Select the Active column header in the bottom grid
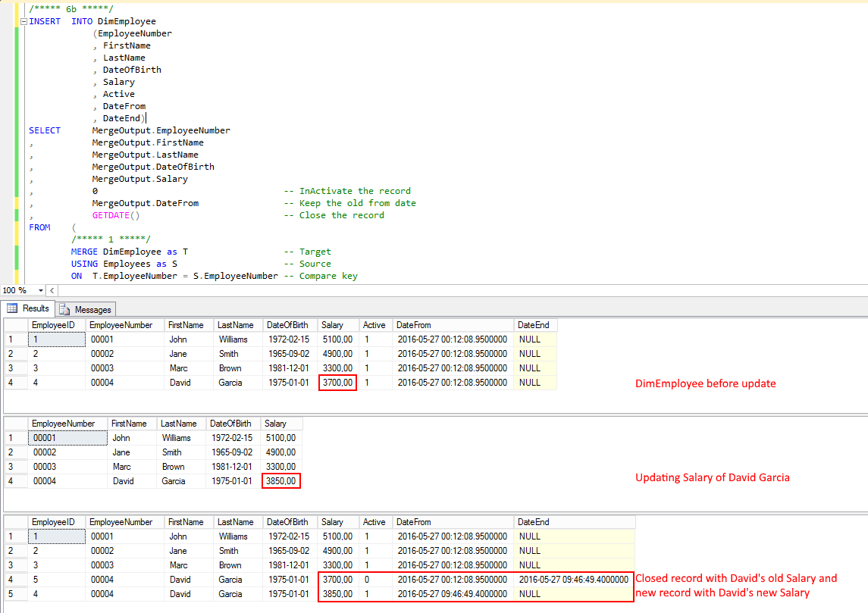 (x=374, y=521)
